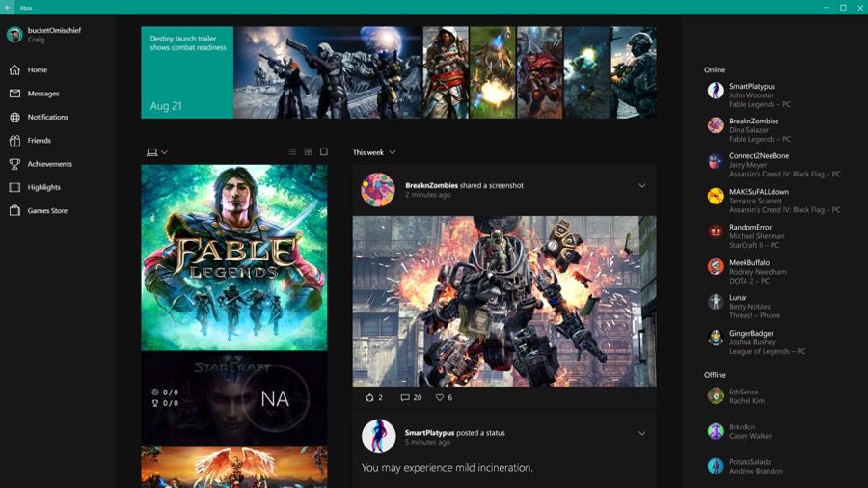Select Lunar friend avatar
This screenshot has height=488, width=868.
point(716,302)
